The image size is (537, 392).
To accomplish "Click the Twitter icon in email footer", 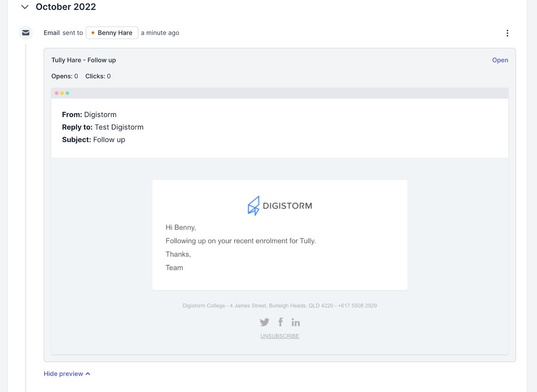I will coord(264,322).
